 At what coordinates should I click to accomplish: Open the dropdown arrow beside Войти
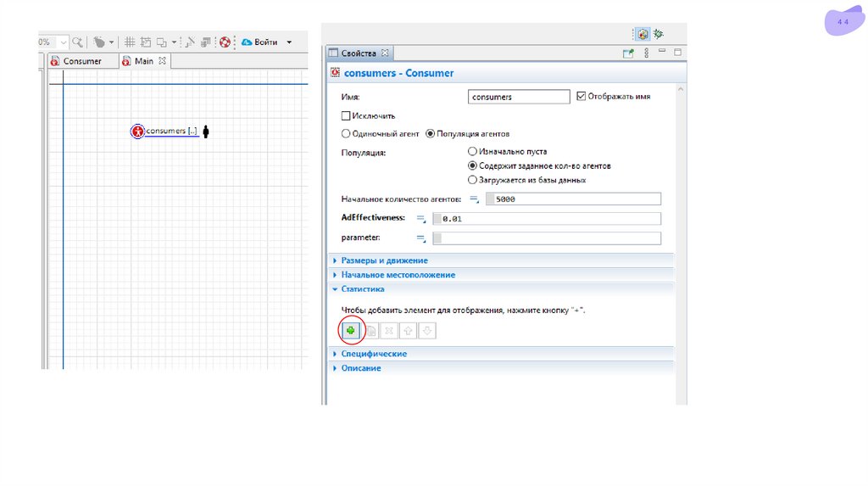coord(289,42)
